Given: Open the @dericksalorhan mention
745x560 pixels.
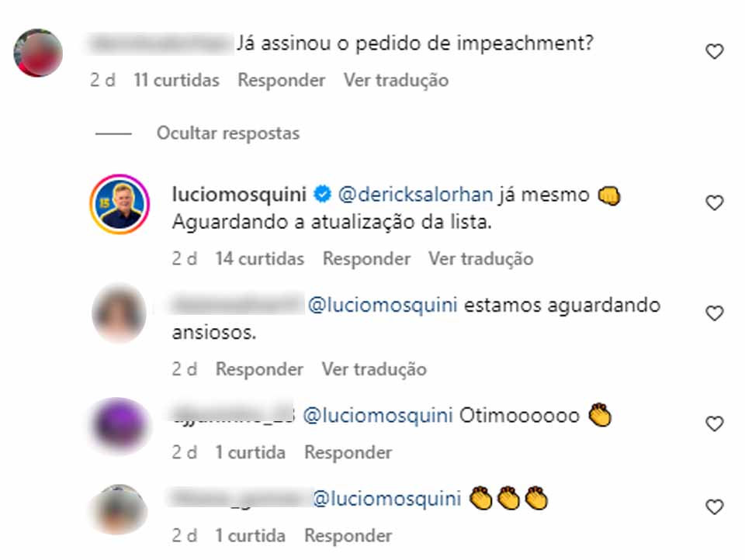Looking at the screenshot, I should click(x=416, y=195).
